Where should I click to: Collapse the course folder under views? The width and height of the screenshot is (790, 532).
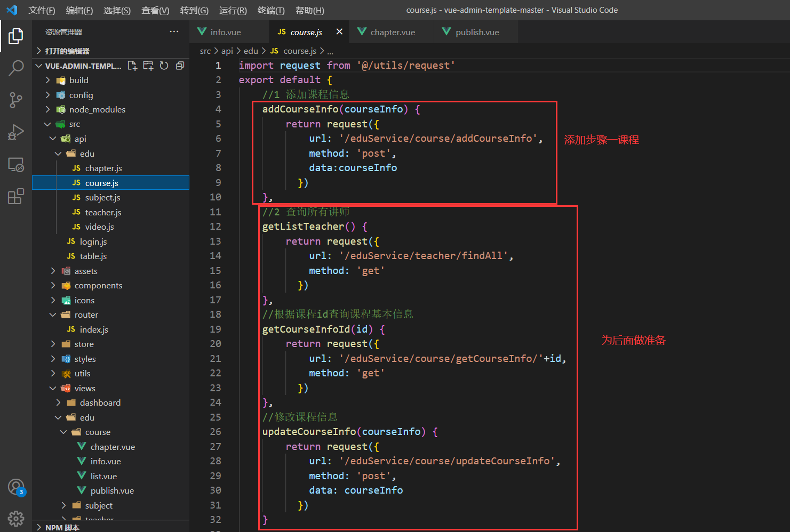coord(110,432)
